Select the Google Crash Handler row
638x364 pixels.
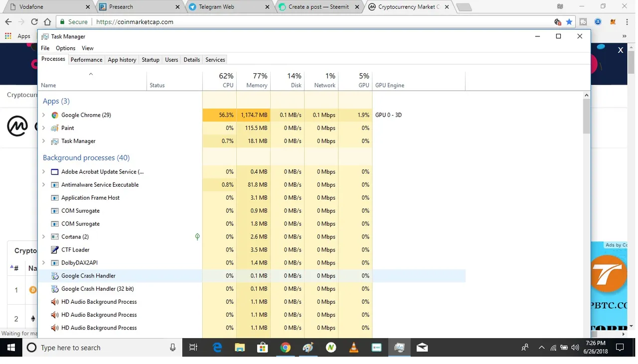coord(252,276)
